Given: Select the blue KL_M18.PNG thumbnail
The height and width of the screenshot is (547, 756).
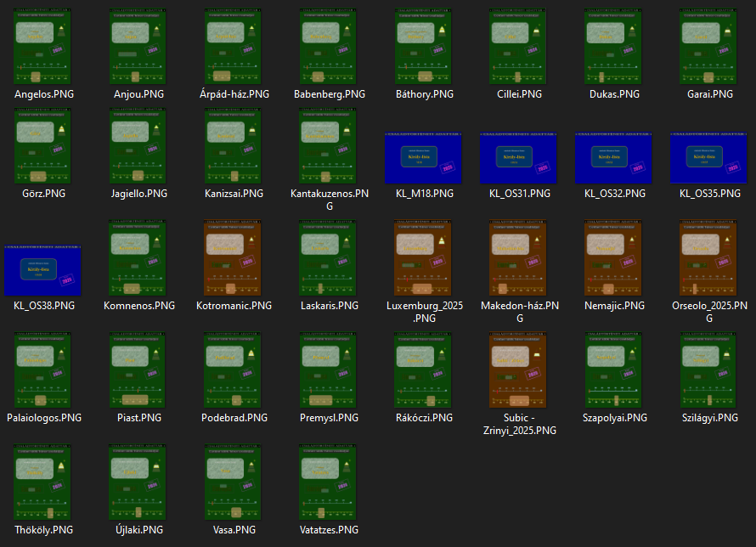Looking at the screenshot, I should [424, 158].
